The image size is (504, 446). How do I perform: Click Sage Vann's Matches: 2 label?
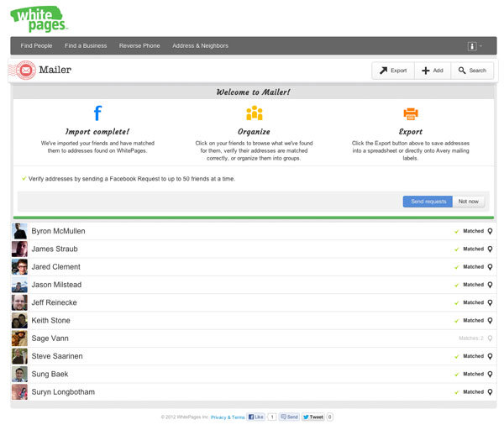(x=471, y=338)
